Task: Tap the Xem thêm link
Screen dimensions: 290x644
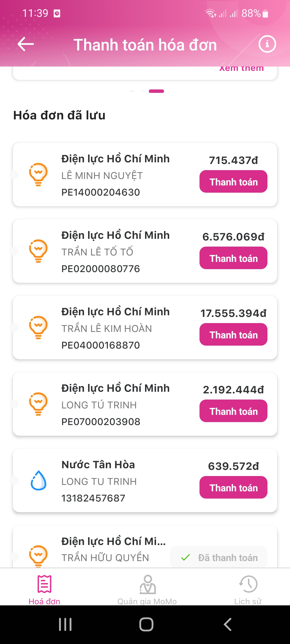Action: (x=241, y=69)
